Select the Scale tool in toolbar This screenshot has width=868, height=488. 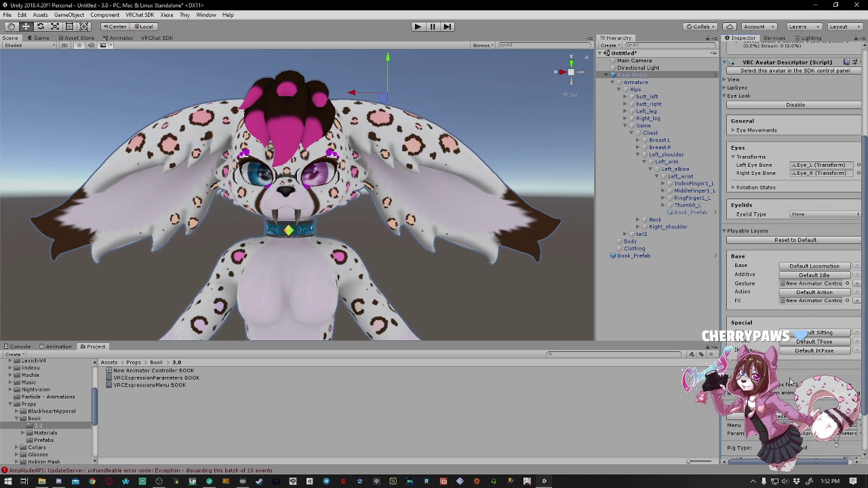point(55,26)
